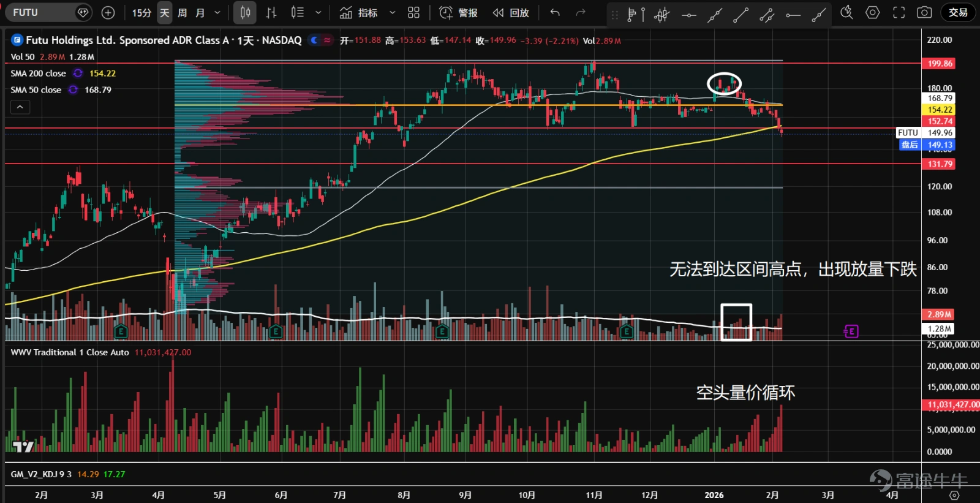Select the volume candles chart type icon
The image size is (980, 503).
[x=298, y=12]
